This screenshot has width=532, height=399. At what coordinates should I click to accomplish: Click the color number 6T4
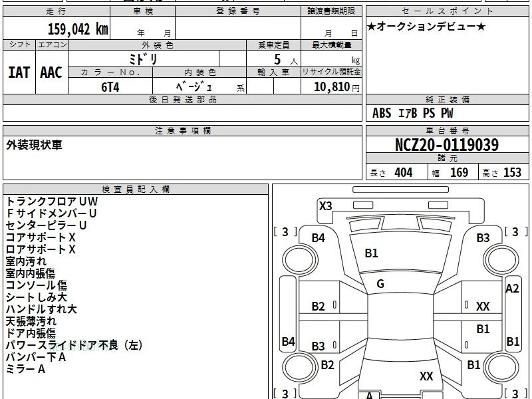click(x=110, y=87)
